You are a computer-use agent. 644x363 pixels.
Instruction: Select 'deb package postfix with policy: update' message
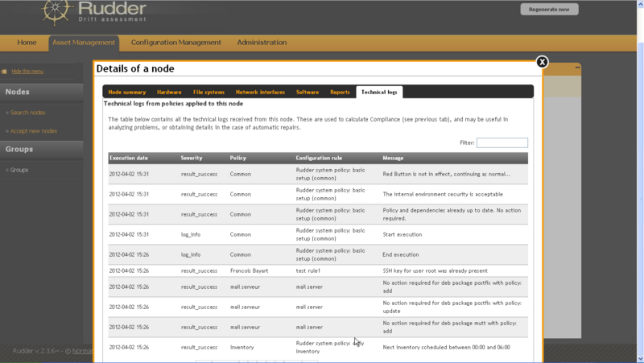[x=452, y=307]
